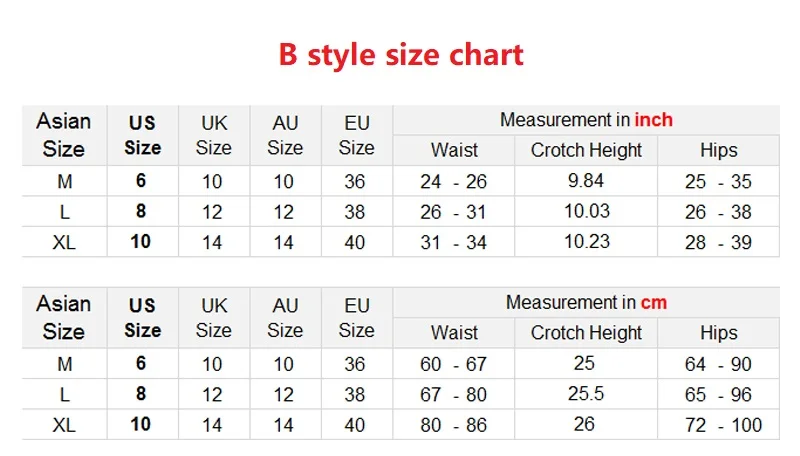Click the 67 - 80 cm waist cell
This screenshot has height=456, width=800.
click(x=454, y=395)
